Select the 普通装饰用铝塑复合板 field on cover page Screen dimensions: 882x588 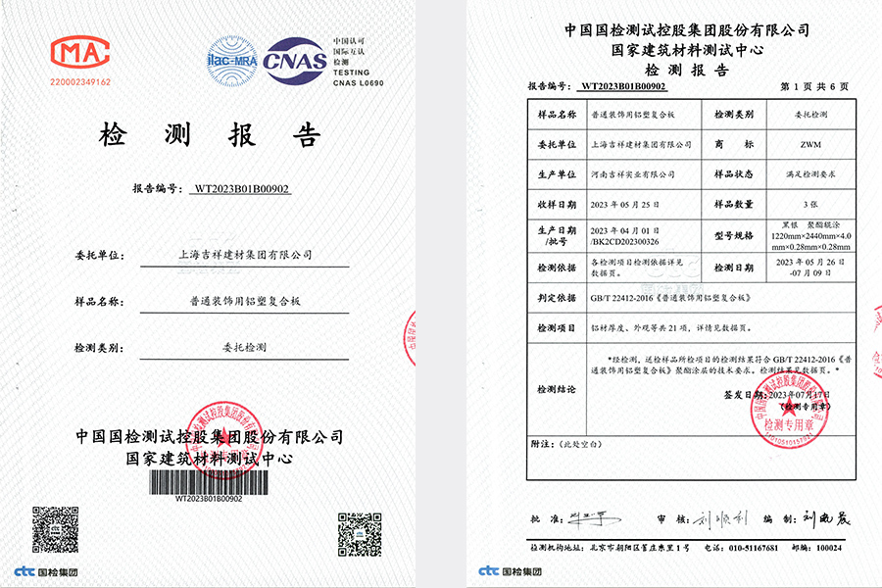240,302
